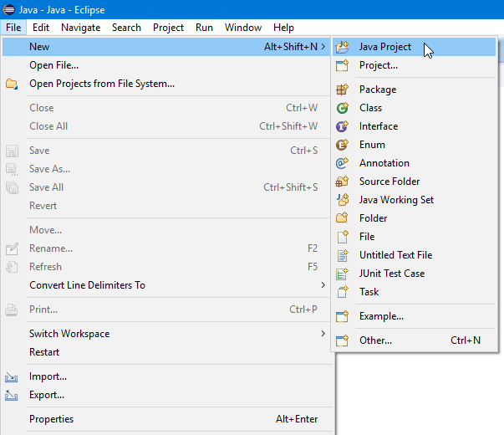Click the greyed Refresh icon
This screenshot has height=435, width=504.
12,267
